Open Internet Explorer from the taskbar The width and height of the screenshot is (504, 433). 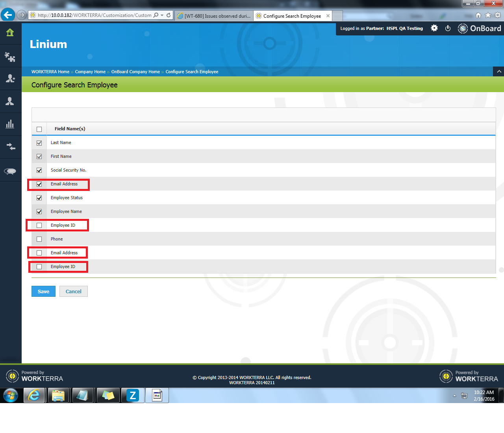(x=34, y=395)
